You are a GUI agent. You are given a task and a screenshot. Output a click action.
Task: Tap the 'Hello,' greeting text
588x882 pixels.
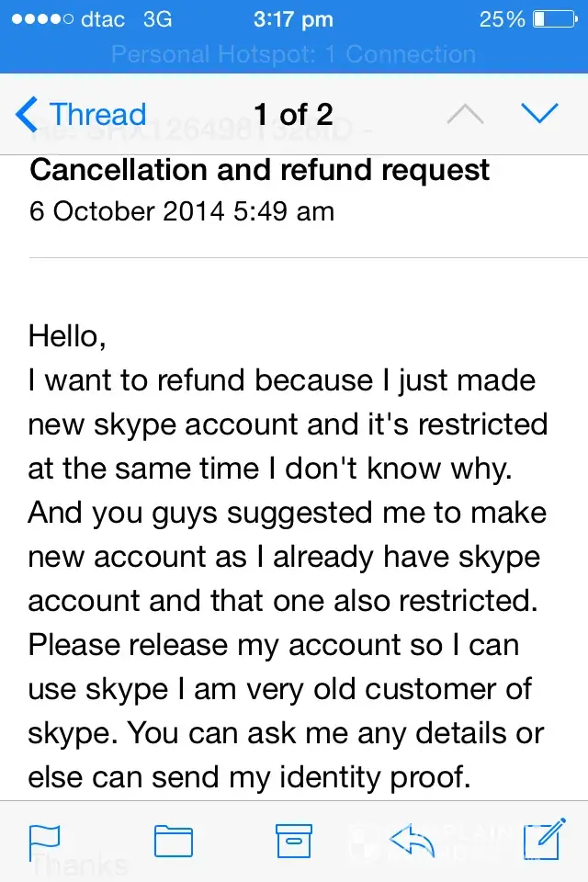click(68, 335)
